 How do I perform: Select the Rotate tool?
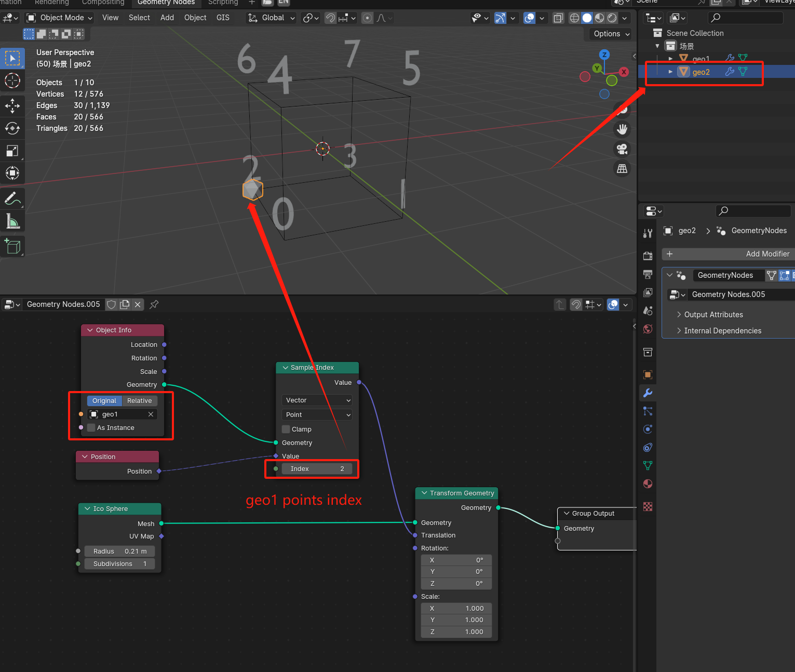pos(12,128)
